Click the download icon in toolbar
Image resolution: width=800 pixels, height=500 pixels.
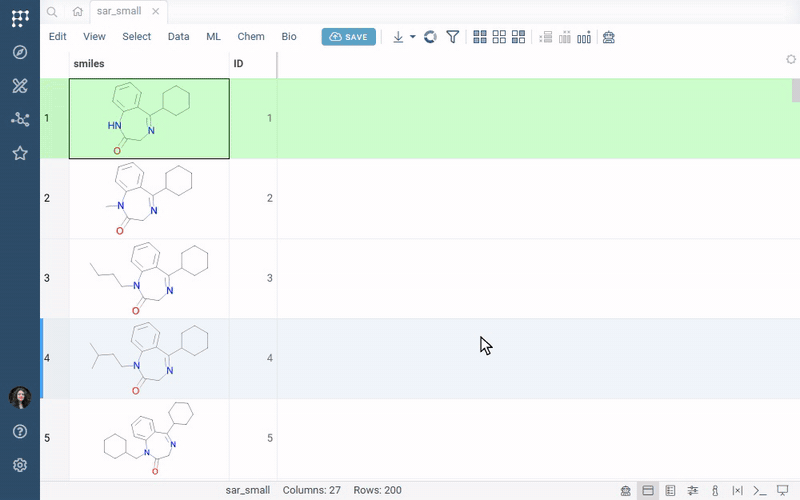(398, 37)
